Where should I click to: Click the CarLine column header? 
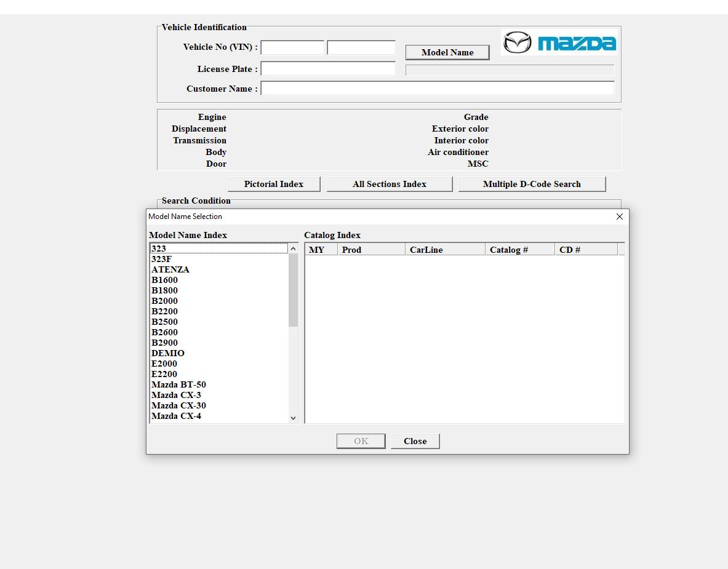[426, 250]
